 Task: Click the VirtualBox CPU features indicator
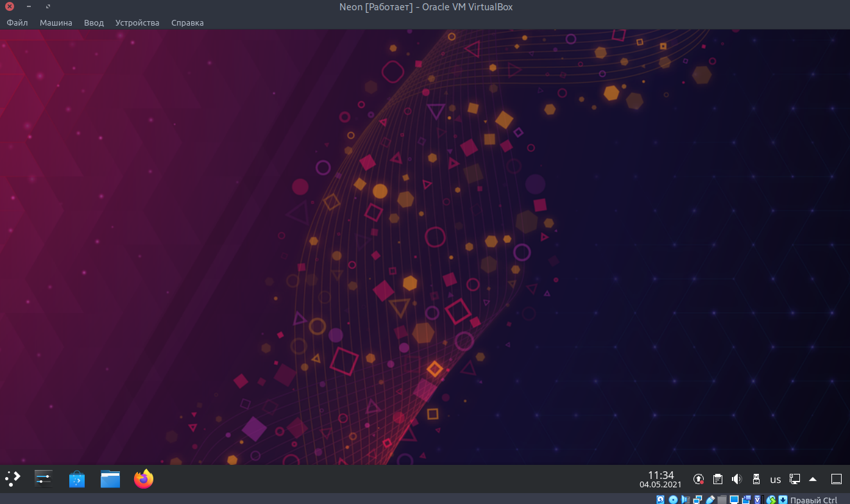coord(758,500)
